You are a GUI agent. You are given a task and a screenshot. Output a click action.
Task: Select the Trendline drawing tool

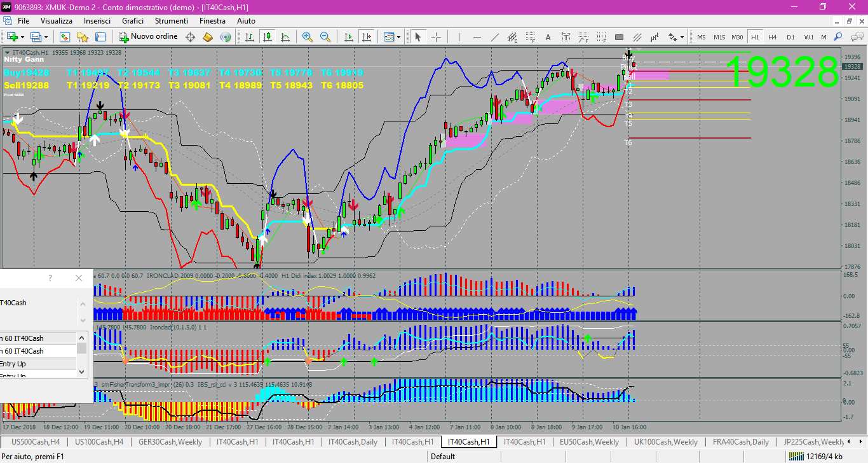click(494, 37)
